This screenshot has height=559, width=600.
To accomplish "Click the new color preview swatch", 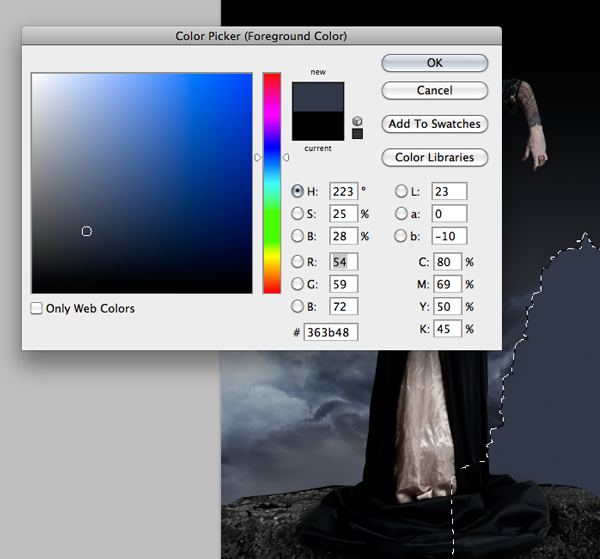I will point(318,96).
